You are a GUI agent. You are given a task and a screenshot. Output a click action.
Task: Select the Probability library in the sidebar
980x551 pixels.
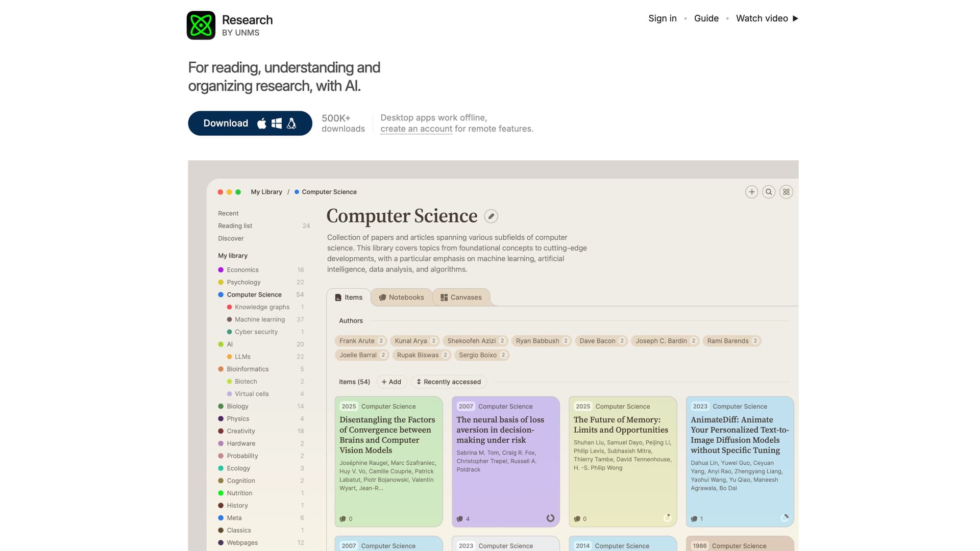(261, 456)
